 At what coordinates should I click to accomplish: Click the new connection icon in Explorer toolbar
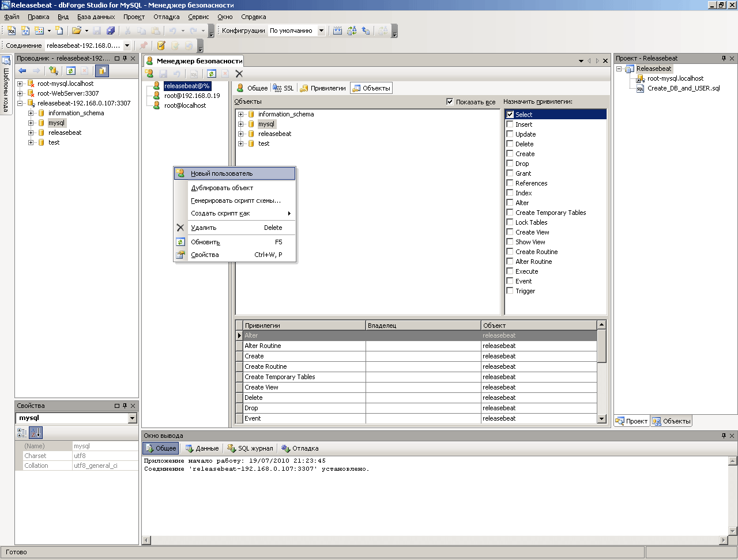click(54, 71)
